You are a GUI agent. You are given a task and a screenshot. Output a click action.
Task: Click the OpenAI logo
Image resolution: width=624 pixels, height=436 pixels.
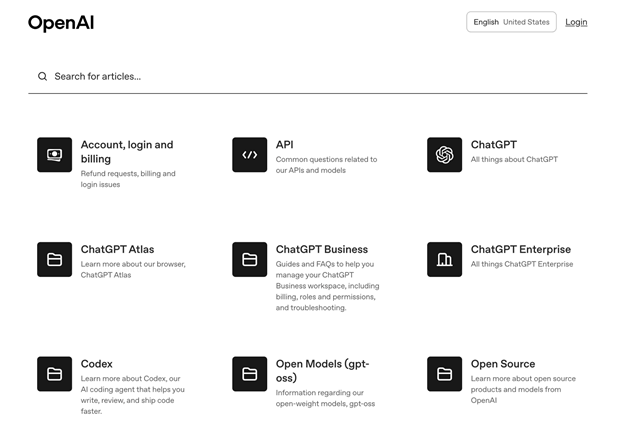[61, 23]
